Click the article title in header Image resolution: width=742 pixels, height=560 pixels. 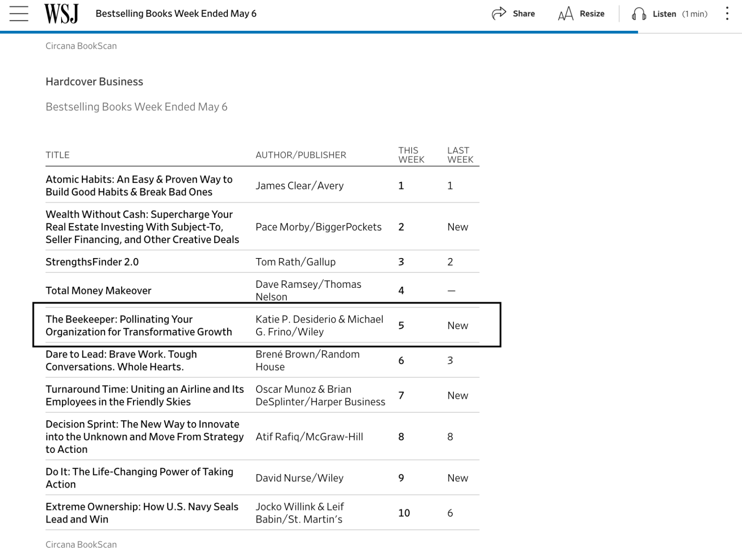click(x=176, y=14)
